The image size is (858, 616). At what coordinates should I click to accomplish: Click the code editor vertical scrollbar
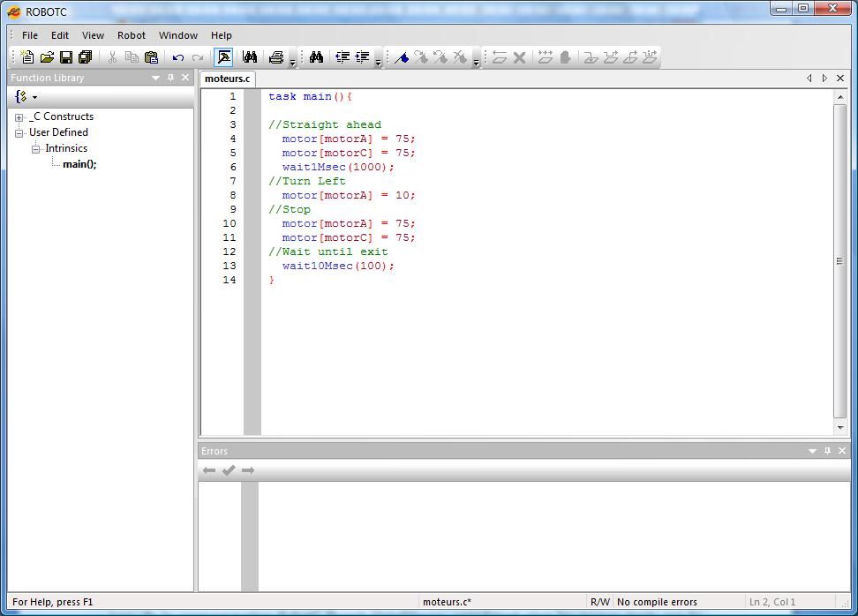pyautogui.click(x=839, y=261)
